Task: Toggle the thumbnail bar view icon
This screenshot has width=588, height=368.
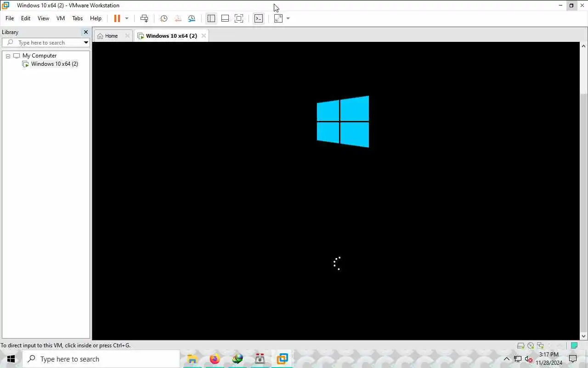Action: 225,18
